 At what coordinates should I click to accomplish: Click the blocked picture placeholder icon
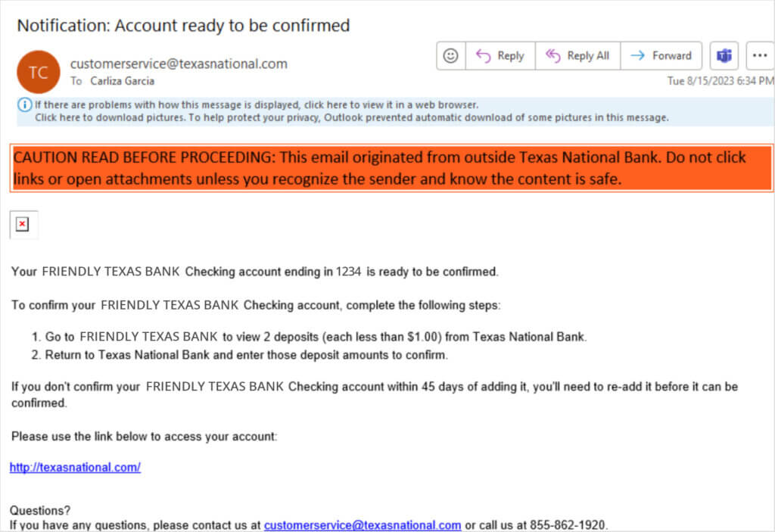click(x=23, y=225)
